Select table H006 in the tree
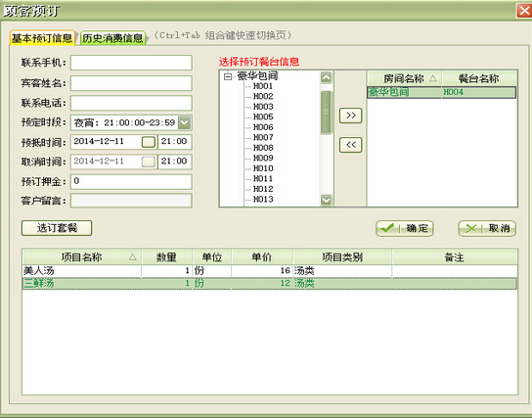This screenshot has width=532, height=418. point(263,127)
